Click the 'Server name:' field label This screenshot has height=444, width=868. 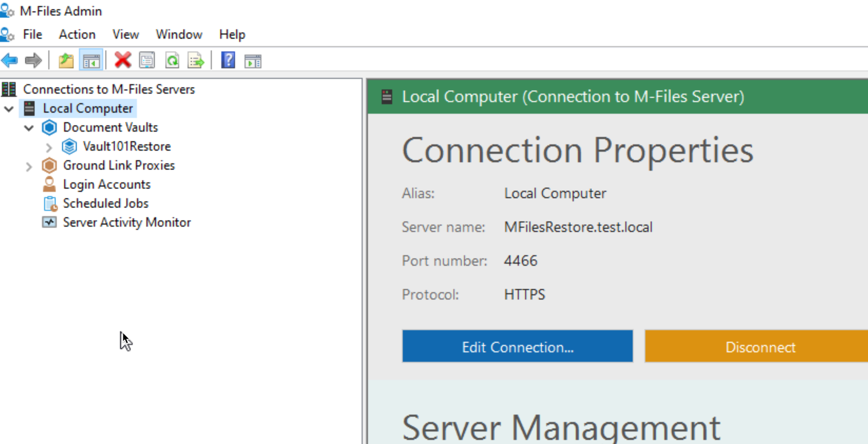[x=444, y=227]
